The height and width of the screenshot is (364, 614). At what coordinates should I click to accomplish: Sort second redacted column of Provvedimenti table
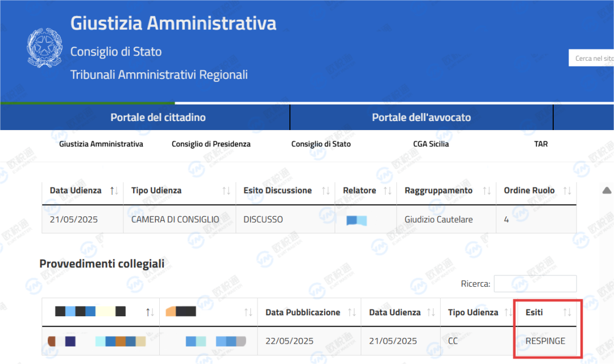click(x=248, y=312)
